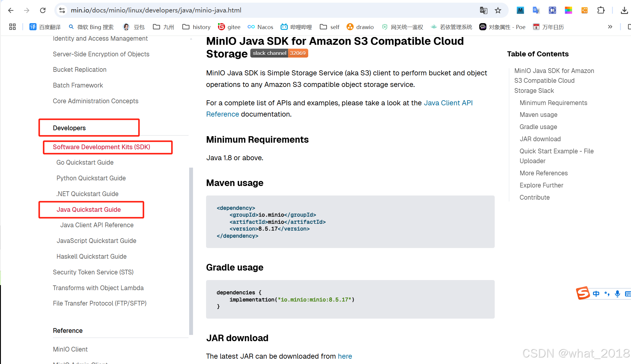The image size is (631, 364).
Task: Click the translate page icon
Action: click(483, 10)
